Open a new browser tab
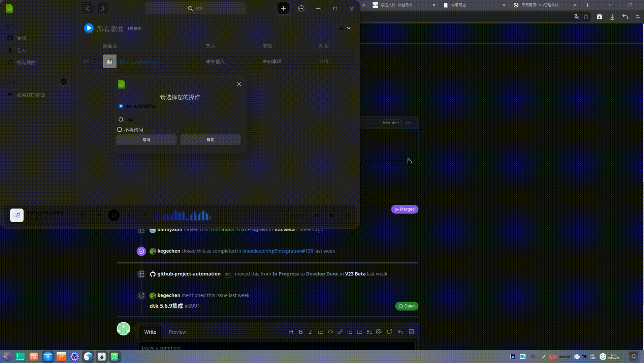644x363 pixels. point(587,5)
